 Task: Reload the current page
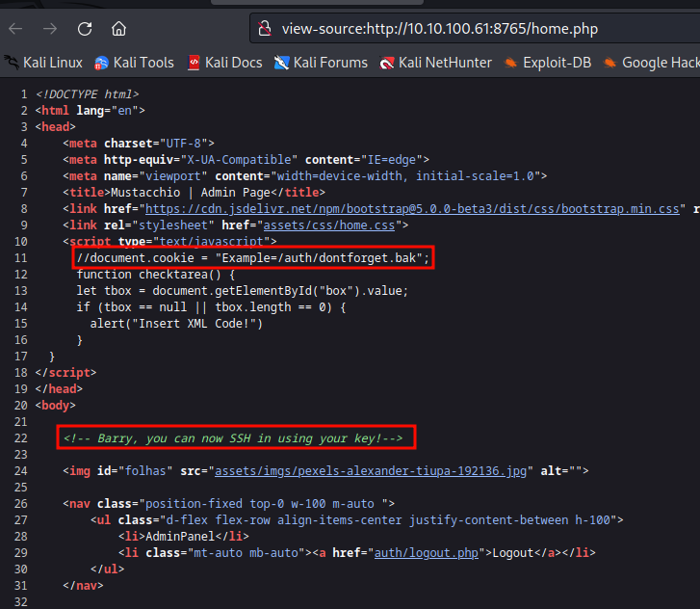coord(85,29)
